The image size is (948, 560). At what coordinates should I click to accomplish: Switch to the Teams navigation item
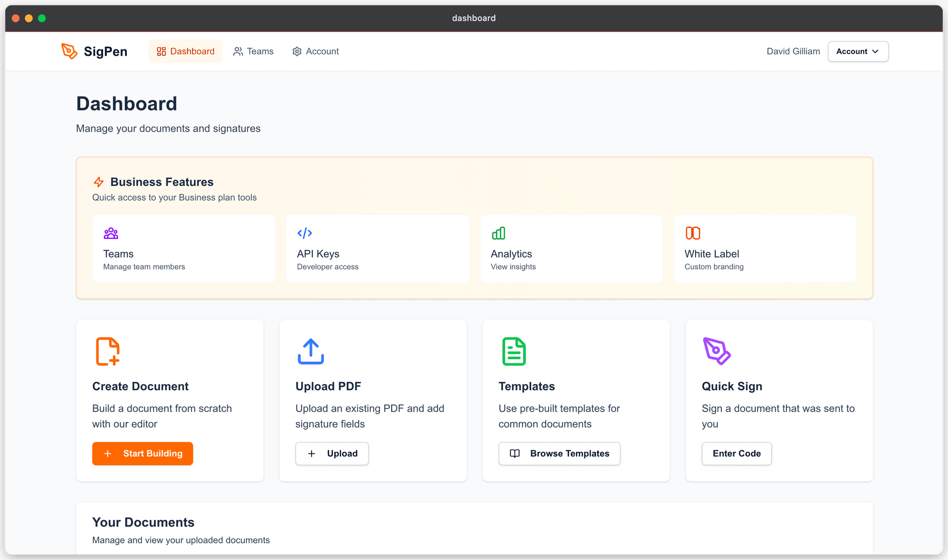click(253, 51)
